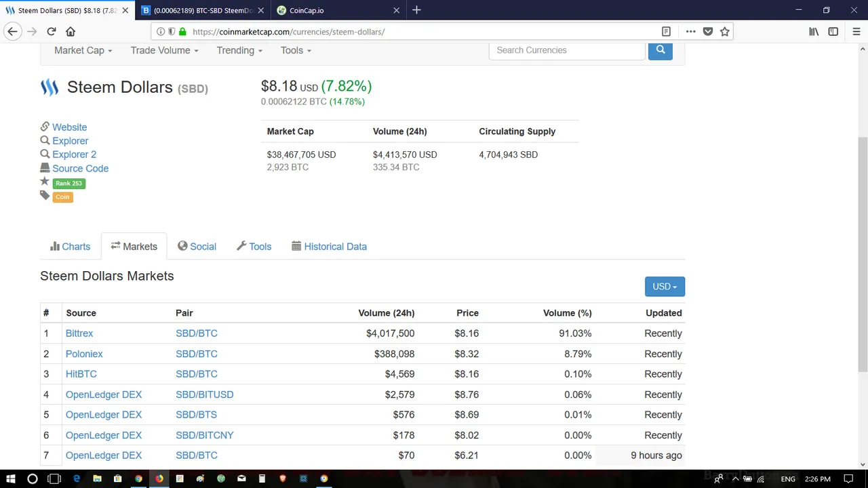Viewport: 868px width, 488px height.
Task: Open the SBD/BITCNY pair link
Action: (x=204, y=435)
